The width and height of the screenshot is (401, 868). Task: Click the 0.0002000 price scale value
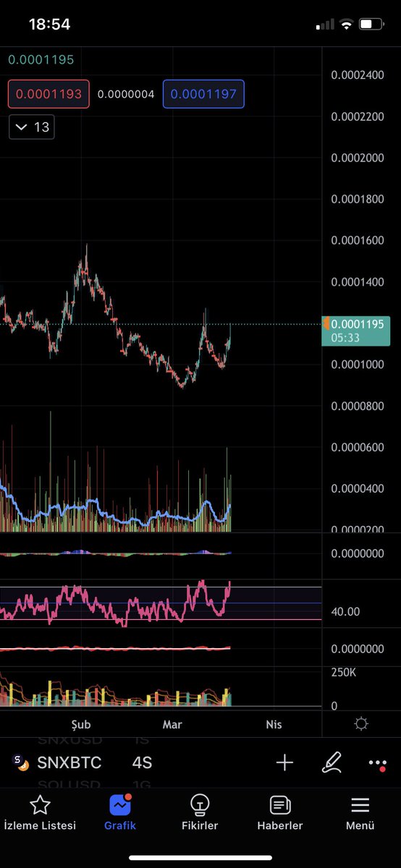(x=357, y=158)
